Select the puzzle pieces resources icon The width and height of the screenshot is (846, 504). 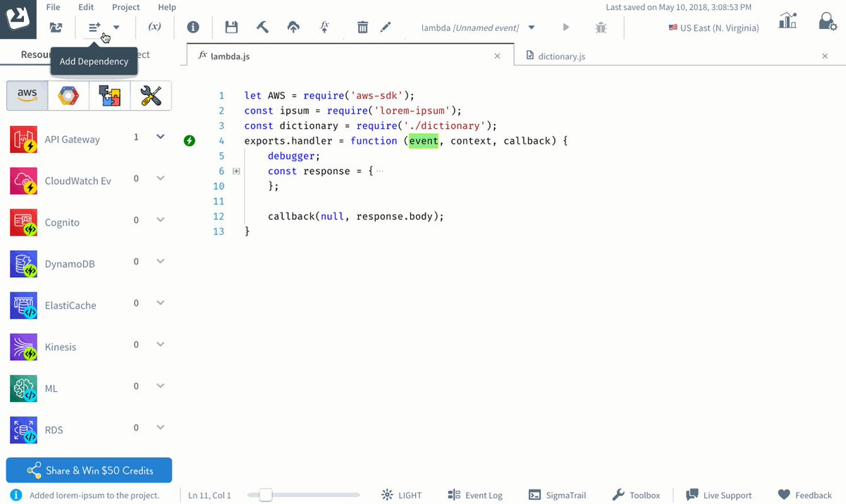[109, 95]
